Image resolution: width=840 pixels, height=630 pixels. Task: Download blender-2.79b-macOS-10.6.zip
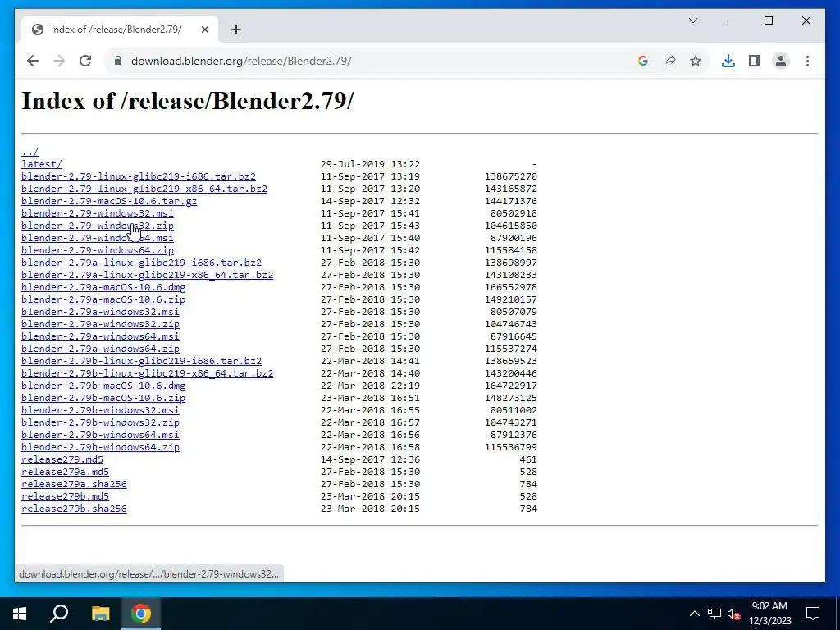(103, 398)
